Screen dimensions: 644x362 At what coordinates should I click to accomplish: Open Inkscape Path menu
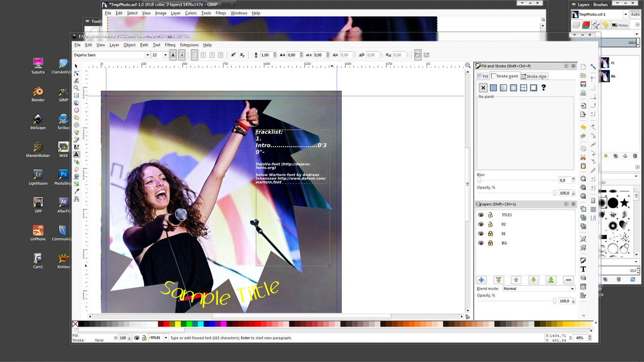click(144, 45)
